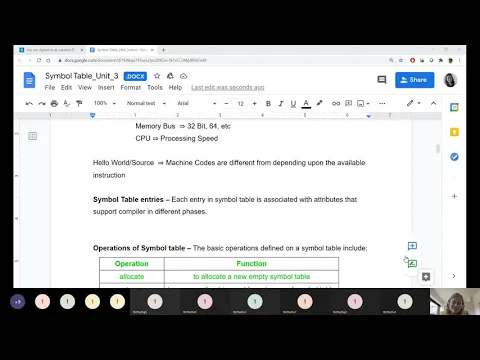Click the browser address bar URL
Image resolution: width=480 pixels, height=360 pixels.
click(x=135, y=60)
